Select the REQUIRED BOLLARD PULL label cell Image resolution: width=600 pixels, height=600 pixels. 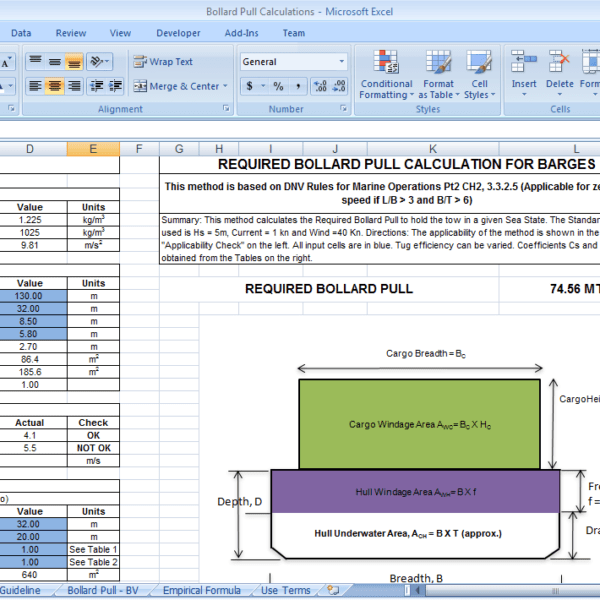point(329,289)
